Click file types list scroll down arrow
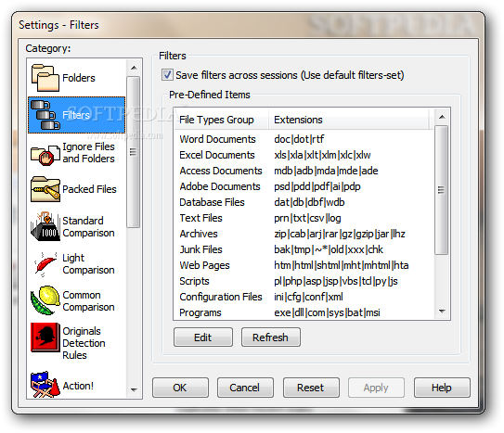This screenshot has width=504, height=433. 442,311
